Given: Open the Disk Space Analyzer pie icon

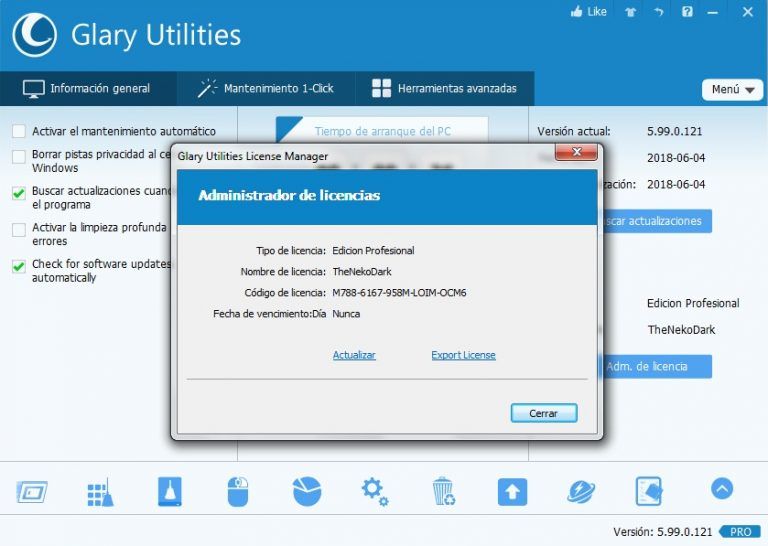Looking at the screenshot, I should (x=307, y=491).
